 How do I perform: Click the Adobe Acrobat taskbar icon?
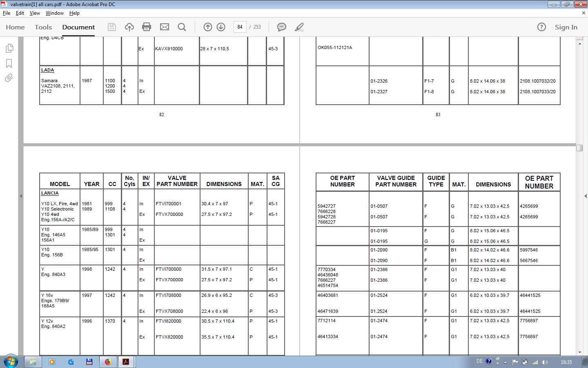[x=126, y=362]
